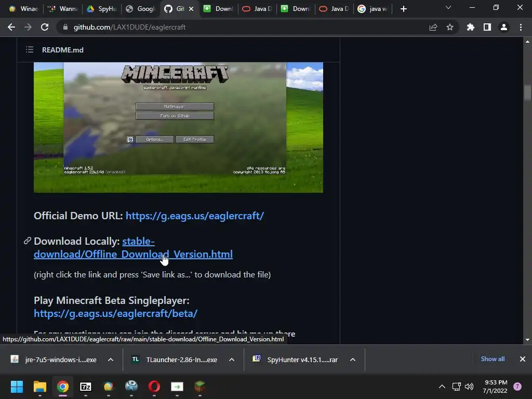The width and height of the screenshot is (532, 399).
Task: Switch to the Googl tab
Action: click(x=140, y=9)
